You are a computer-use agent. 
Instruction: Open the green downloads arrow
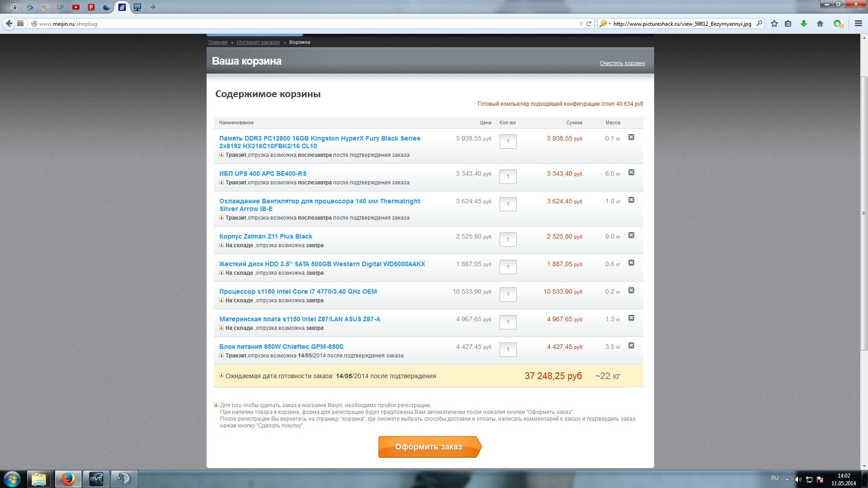(804, 23)
